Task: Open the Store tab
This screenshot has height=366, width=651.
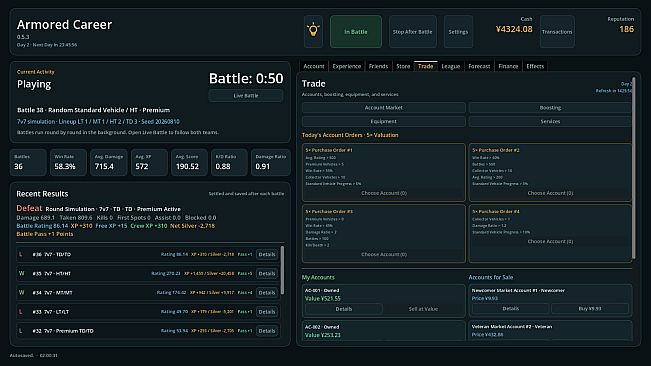Action: [x=403, y=66]
